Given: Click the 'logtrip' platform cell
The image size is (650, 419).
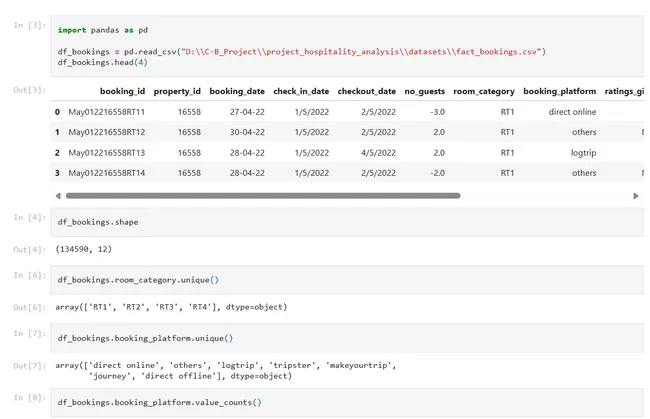Looking at the screenshot, I should pos(583,153).
